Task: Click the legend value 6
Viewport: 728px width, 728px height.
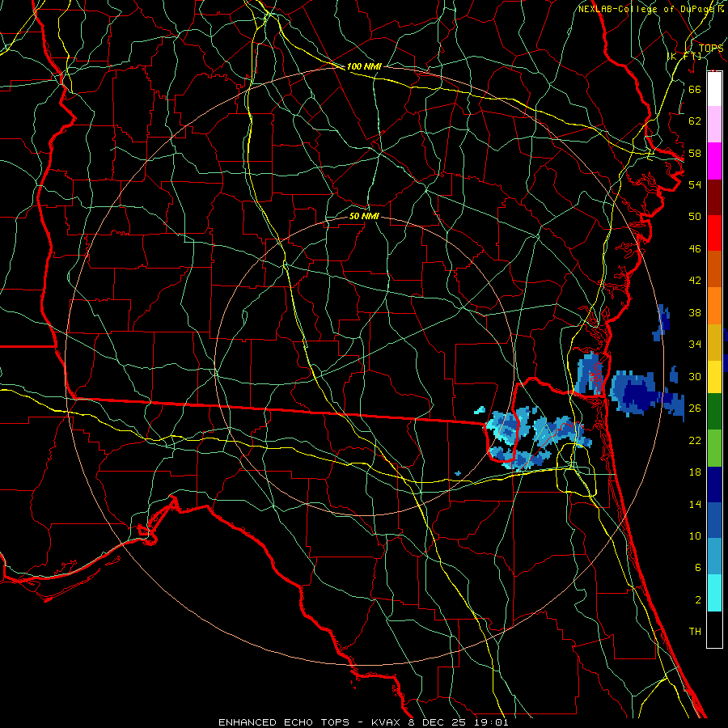Action: (697, 568)
